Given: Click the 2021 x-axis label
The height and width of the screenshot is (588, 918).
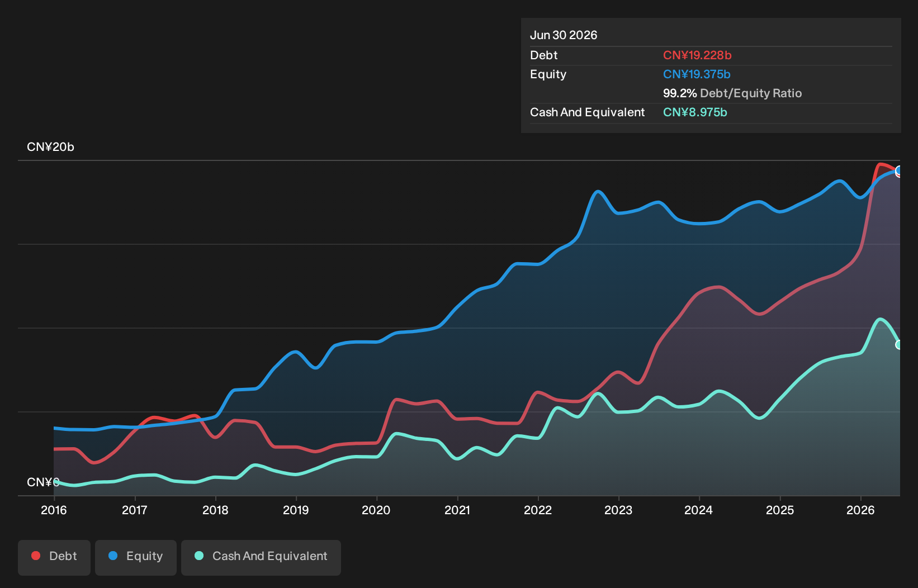Looking at the screenshot, I should (457, 510).
